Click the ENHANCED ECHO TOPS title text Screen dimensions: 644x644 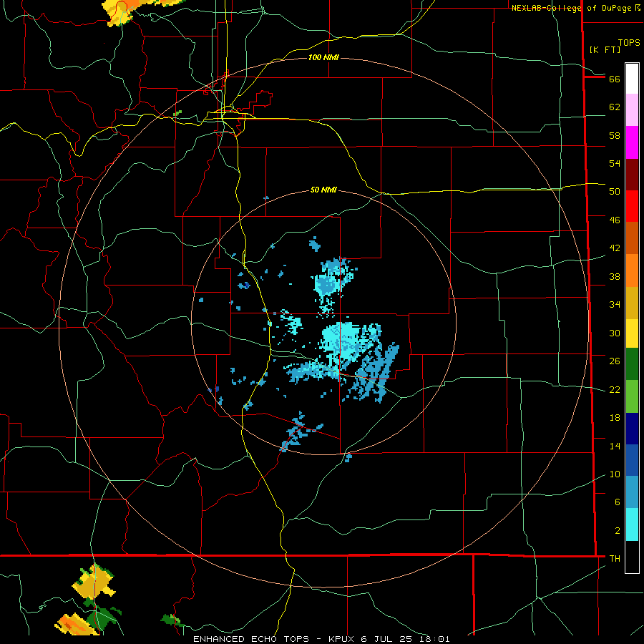click(x=251, y=639)
